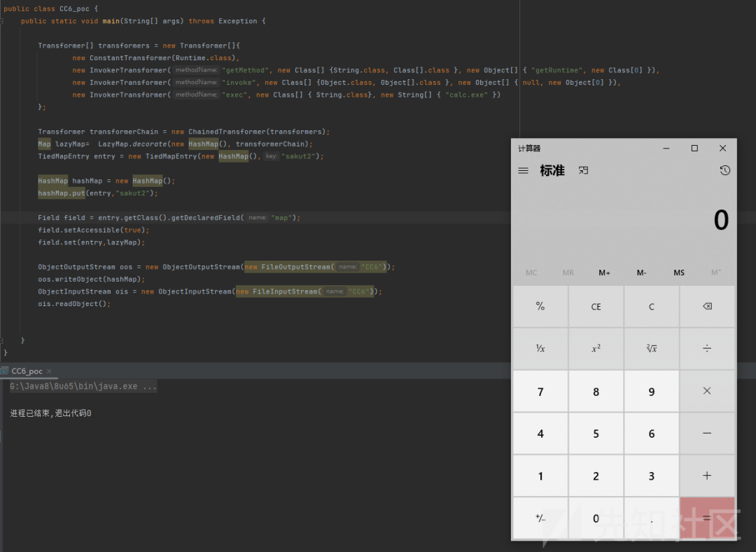Toggle calculator keep-on-top mode icon

click(x=583, y=170)
